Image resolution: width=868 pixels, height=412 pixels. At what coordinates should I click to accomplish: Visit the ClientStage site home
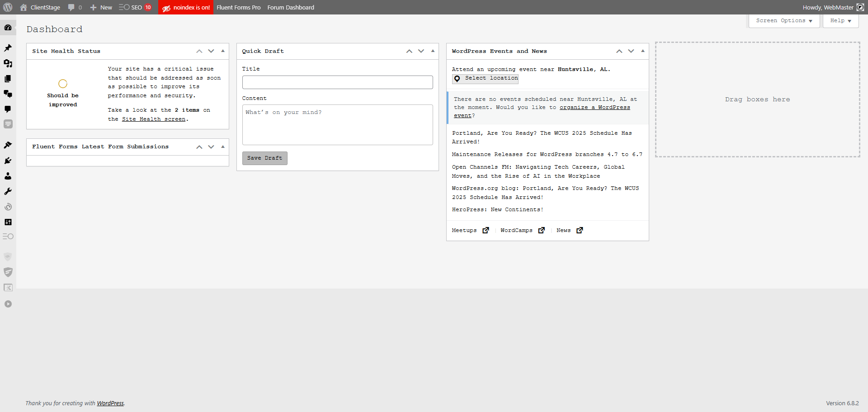point(40,7)
